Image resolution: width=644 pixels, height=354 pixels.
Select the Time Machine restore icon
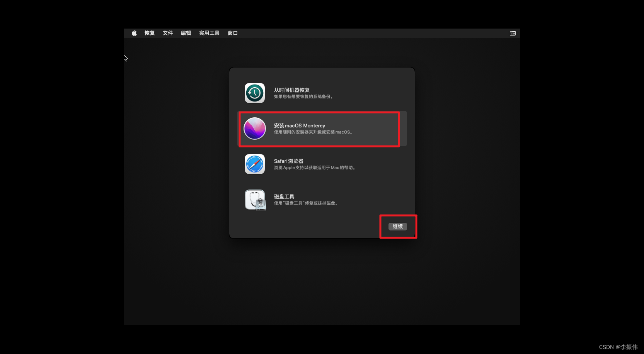[x=255, y=93]
